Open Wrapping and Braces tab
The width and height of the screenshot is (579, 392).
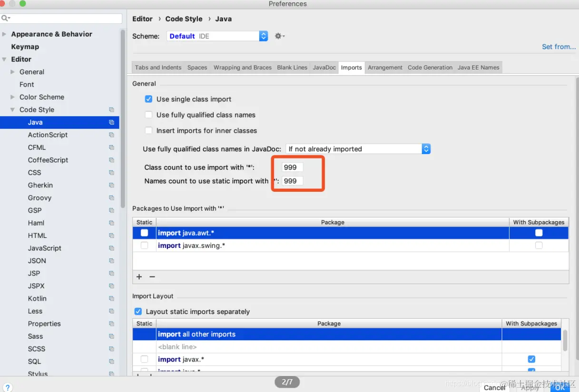tap(243, 68)
